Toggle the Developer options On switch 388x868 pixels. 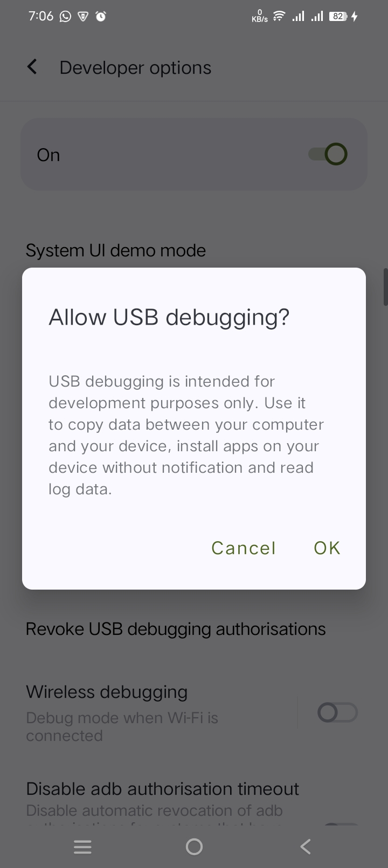pos(328,155)
